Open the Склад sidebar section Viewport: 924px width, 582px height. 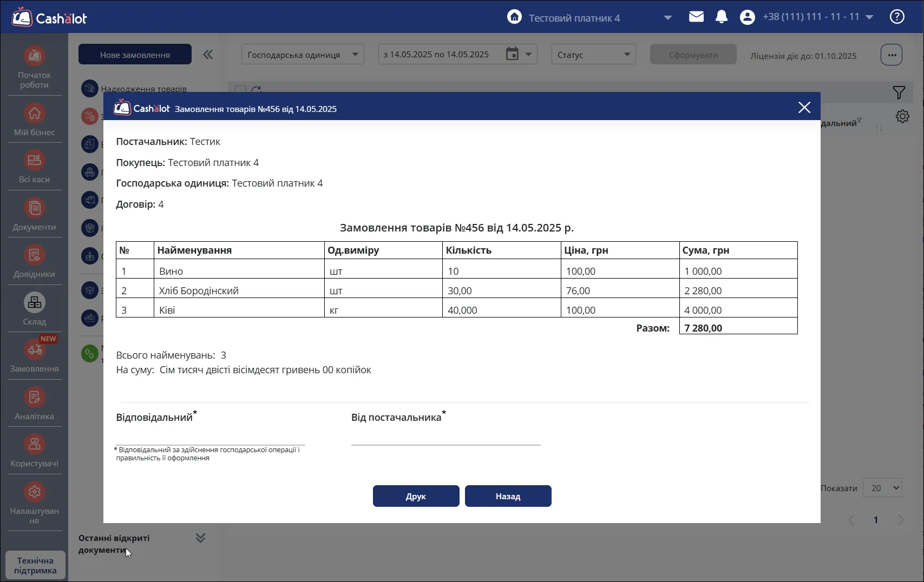tap(34, 309)
